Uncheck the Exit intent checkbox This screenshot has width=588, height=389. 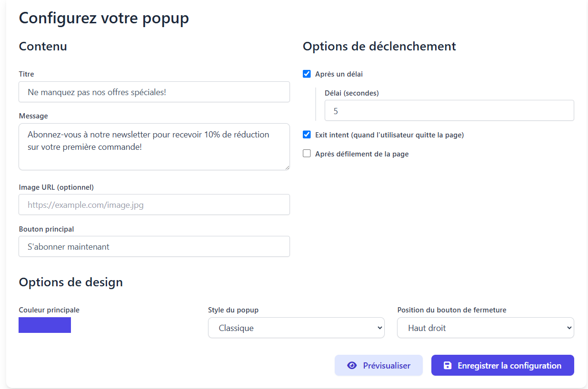pos(307,135)
